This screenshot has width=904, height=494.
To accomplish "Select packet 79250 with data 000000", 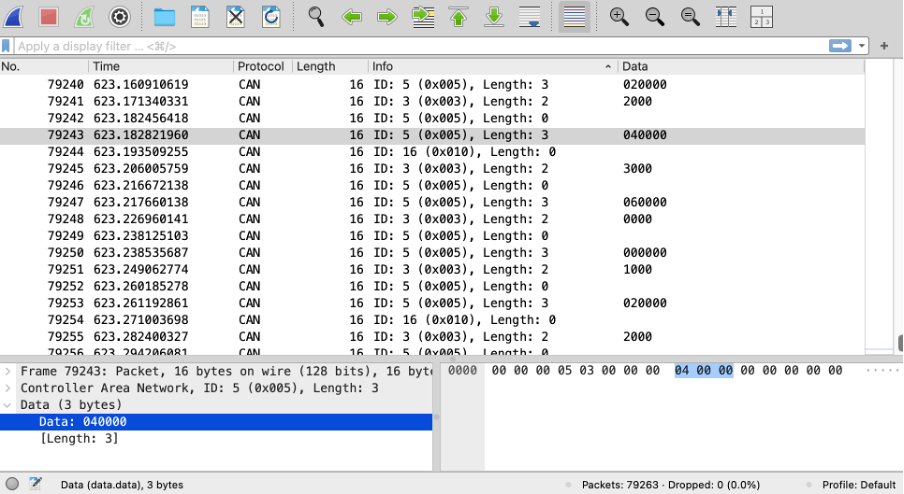I will point(432,252).
